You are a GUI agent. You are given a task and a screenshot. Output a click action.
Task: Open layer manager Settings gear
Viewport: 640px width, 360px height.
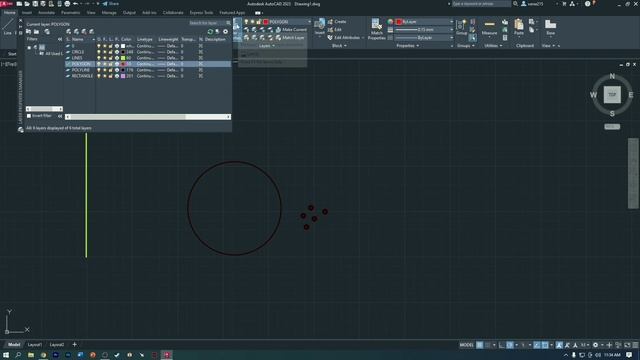click(225, 31)
